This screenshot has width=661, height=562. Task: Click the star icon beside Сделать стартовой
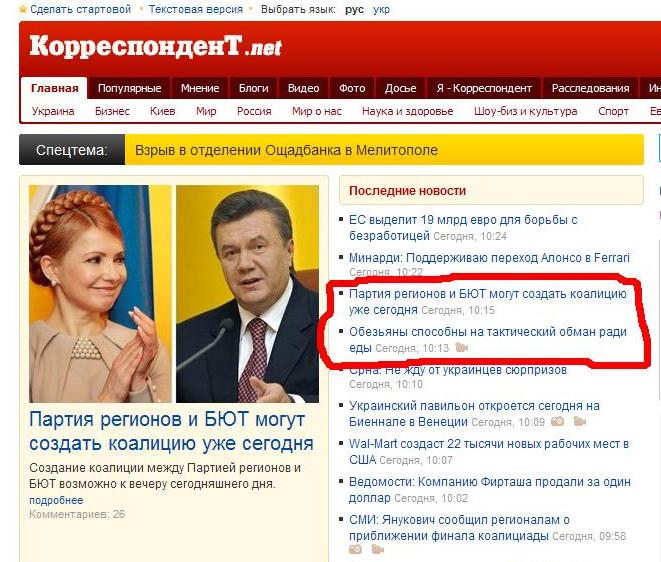point(23,9)
